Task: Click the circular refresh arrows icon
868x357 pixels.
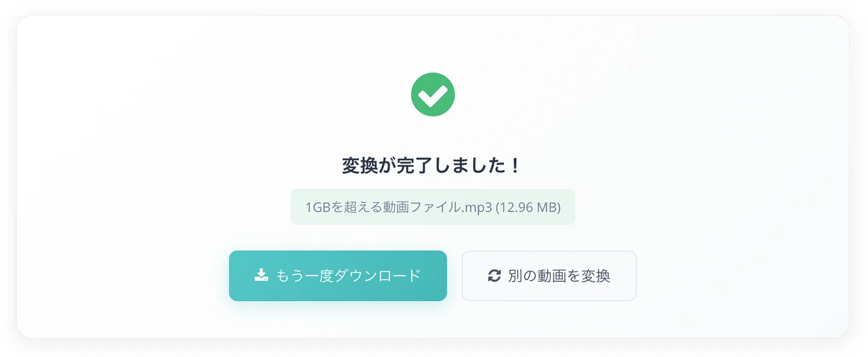Action: point(493,276)
